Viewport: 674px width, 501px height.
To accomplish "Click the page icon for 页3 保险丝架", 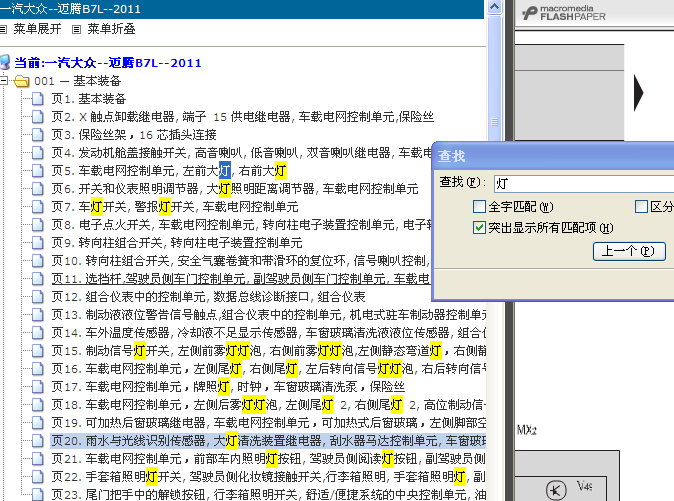I will pos(38,134).
